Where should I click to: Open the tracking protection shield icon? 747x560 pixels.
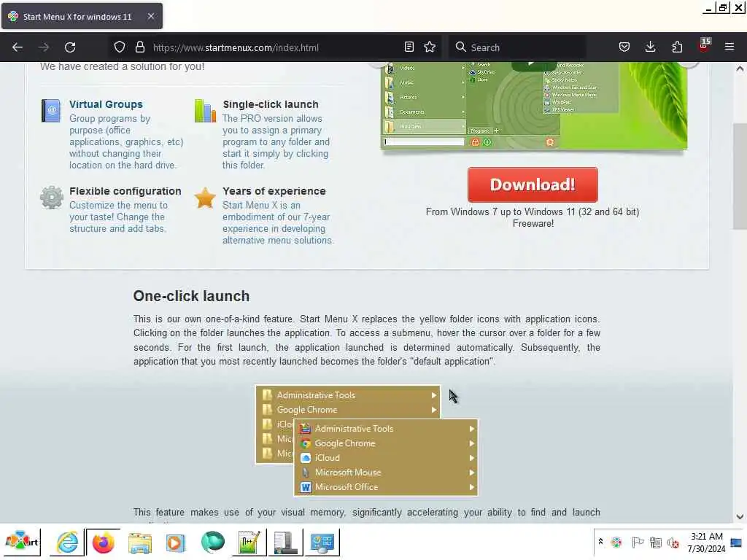(120, 47)
